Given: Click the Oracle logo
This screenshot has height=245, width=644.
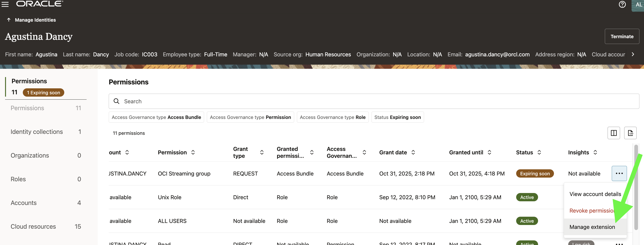Looking at the screenshot, I should click(x=39, y=3).
